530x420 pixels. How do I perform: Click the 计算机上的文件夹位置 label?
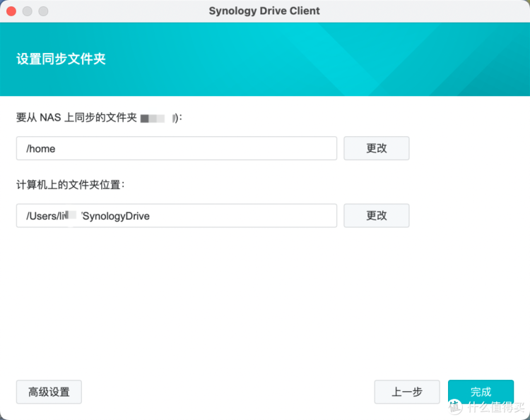pyautogui.click(x=70, y=185)
